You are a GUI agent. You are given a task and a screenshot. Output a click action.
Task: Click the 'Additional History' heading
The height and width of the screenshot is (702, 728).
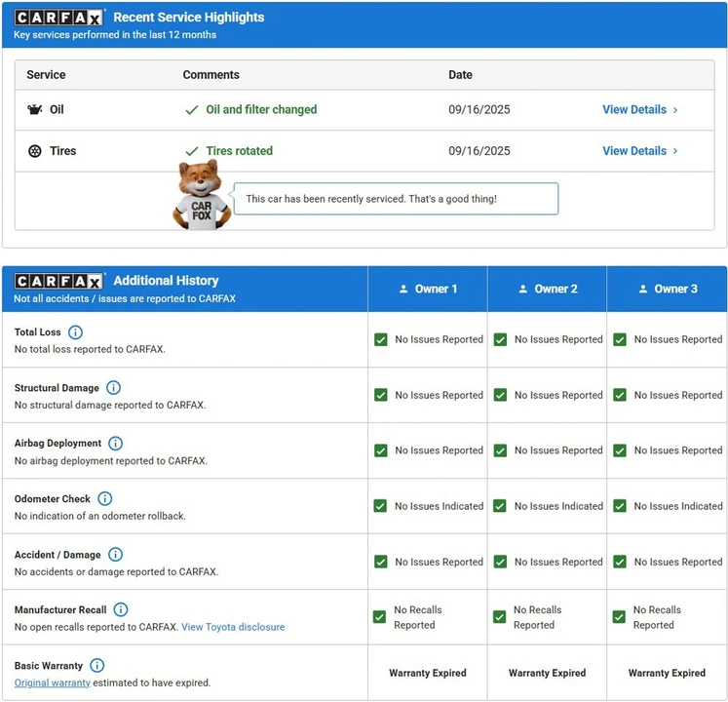(167, 281)
